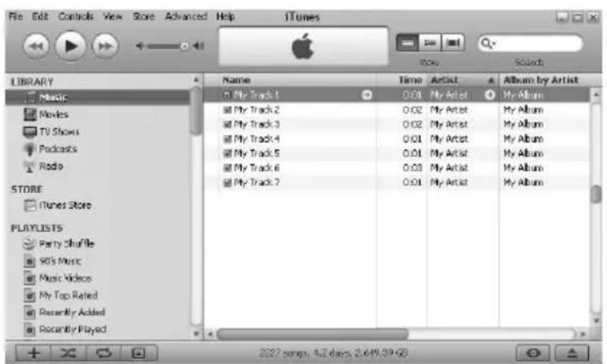Open the Party Shuffle playlist
This screenshot has height=364, width=607.
tap(59, 243)
